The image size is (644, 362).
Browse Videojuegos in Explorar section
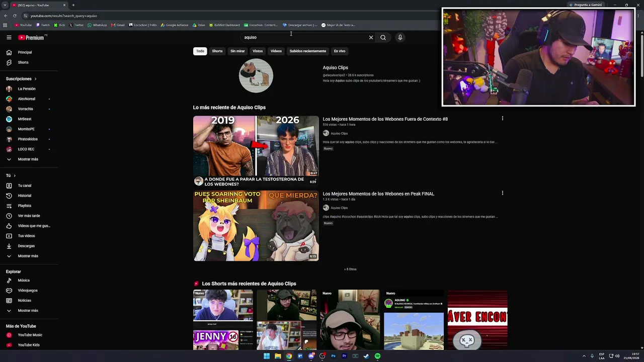point(28,290)
